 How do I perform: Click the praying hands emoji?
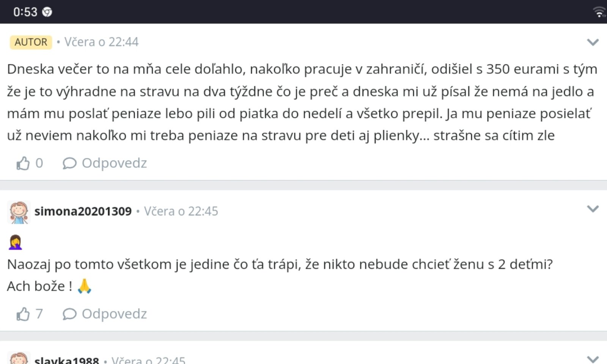click(84, 286)
